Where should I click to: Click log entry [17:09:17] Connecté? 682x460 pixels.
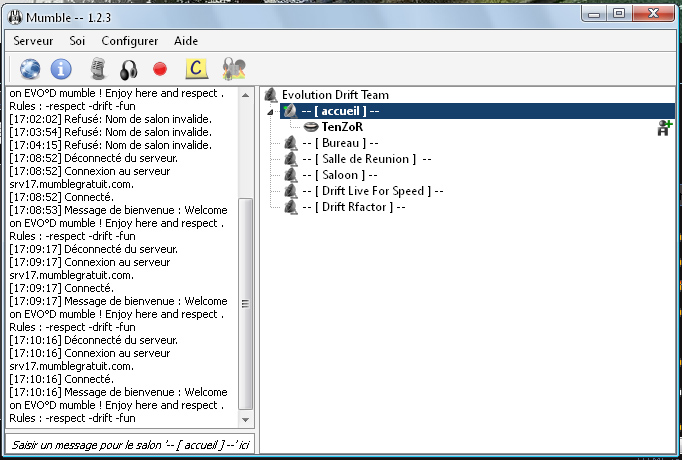pyautogui.click(x=61, y=288)
